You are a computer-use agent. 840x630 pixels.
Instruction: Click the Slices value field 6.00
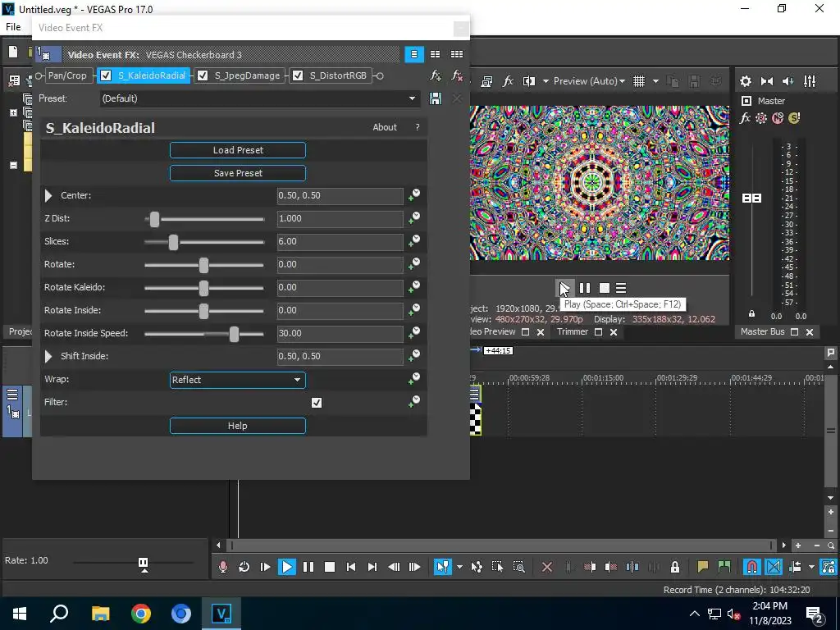pos(340,242)
